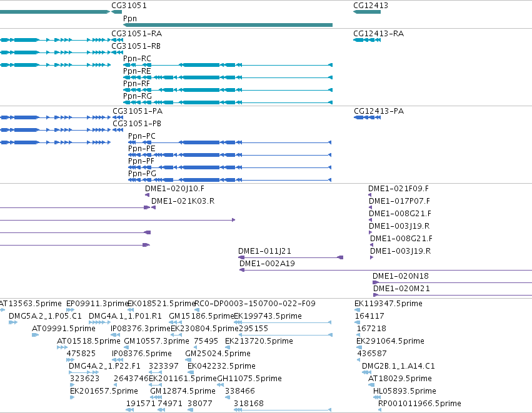Select the Ppn gene bar
532x413 pixels.
point(228,25)
